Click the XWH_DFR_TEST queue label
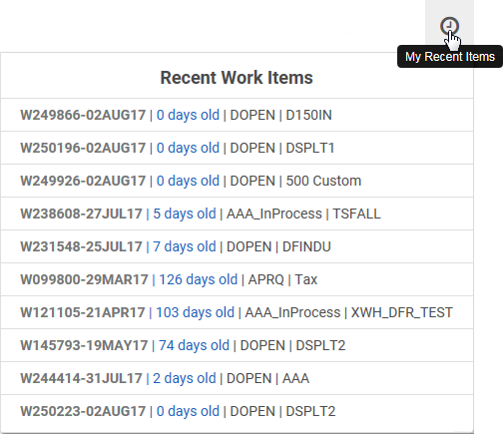Image resolution: width=504 pixels, height=434 pixels. pos(402,312)
